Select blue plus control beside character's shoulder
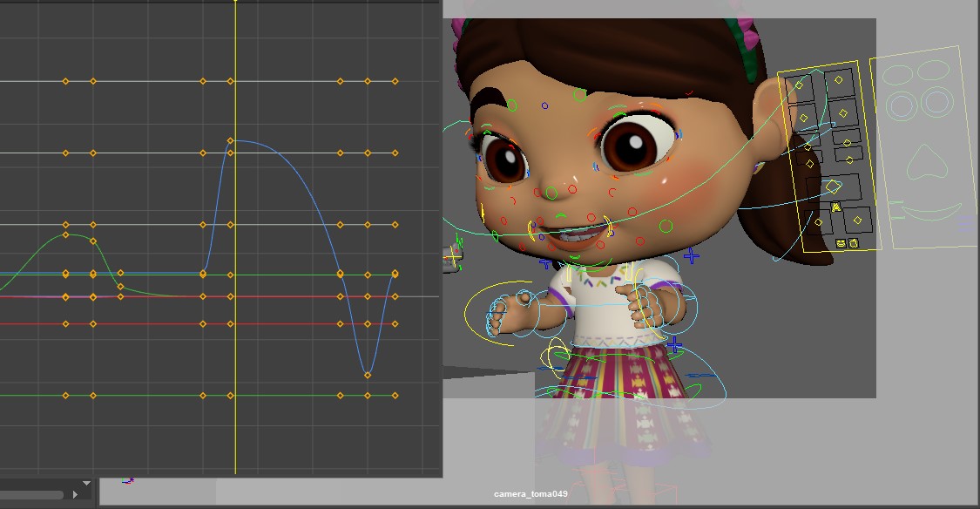This screenshot has height=509, width=980. 692,255
